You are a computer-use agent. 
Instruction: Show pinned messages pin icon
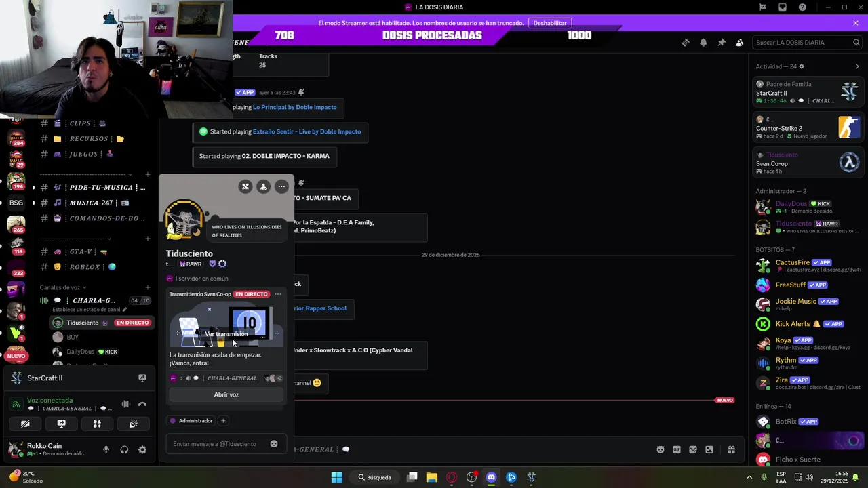tap(722, 42)
